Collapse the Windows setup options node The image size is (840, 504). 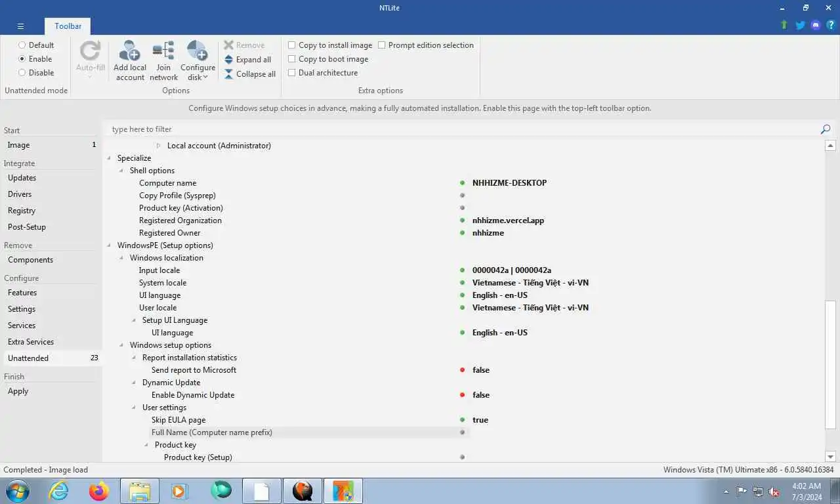pyautogui.click(x=121, y=345)
